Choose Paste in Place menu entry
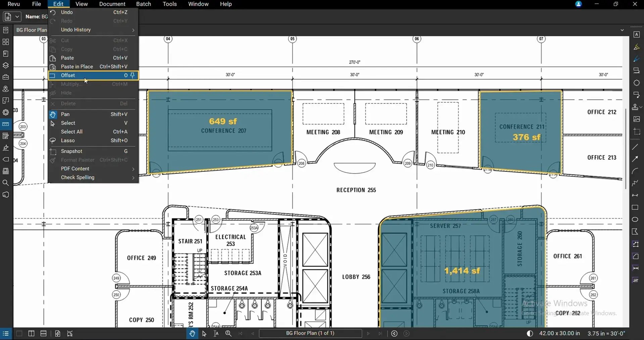Viewport: 644px width, 340px height. [93, 67]
